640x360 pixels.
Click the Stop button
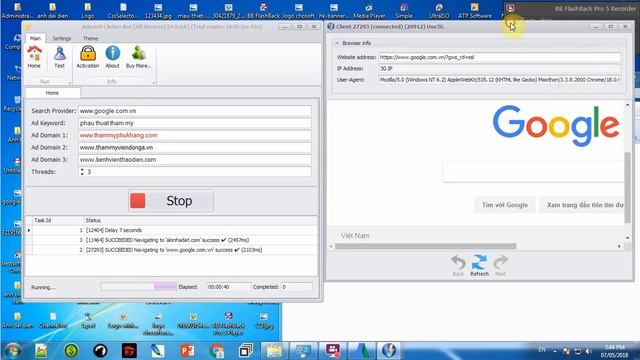(x=171, y=201)
